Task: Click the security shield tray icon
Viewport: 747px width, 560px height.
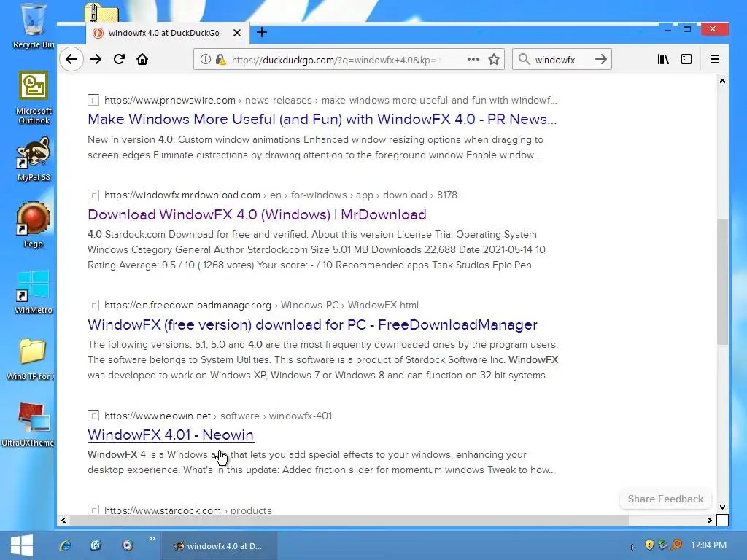Action: click(x=649, y=545)
